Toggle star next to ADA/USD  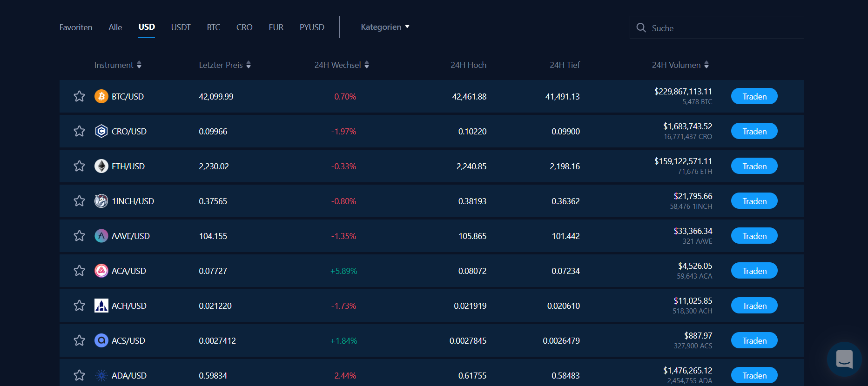pyautogui.click(x=79, y=375)
